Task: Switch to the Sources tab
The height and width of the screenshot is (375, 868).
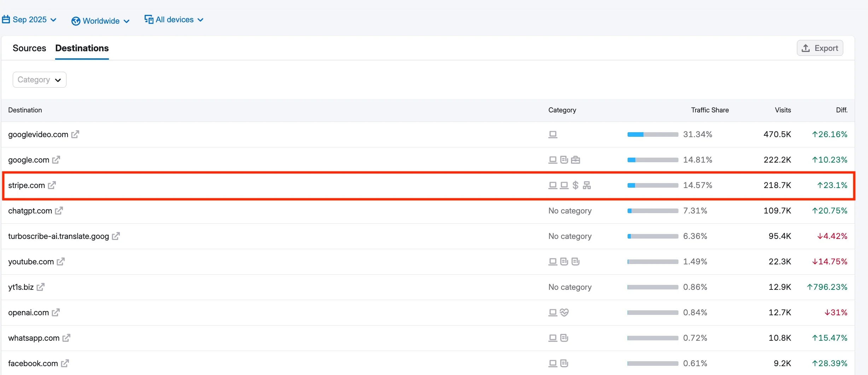Action: point(29,48)
